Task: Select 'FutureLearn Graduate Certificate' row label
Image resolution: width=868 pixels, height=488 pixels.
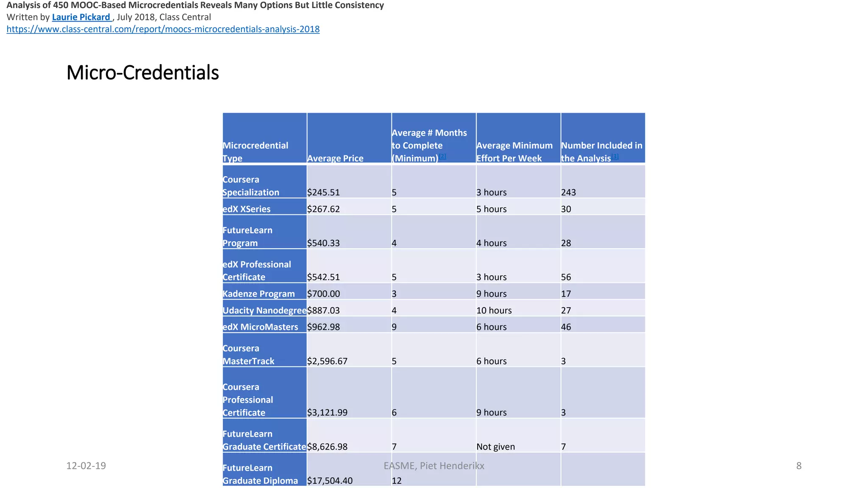Action: point(264,435)
